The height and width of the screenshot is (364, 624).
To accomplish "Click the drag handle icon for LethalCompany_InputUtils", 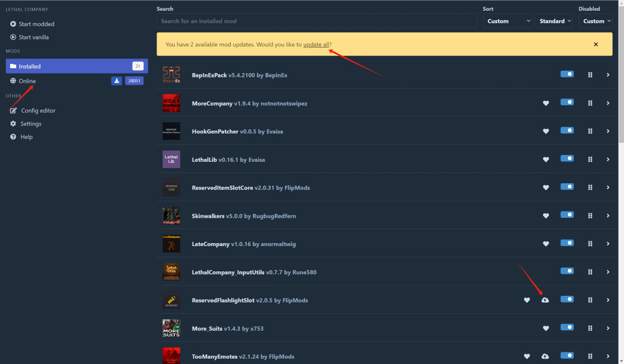I will point(590,272).
